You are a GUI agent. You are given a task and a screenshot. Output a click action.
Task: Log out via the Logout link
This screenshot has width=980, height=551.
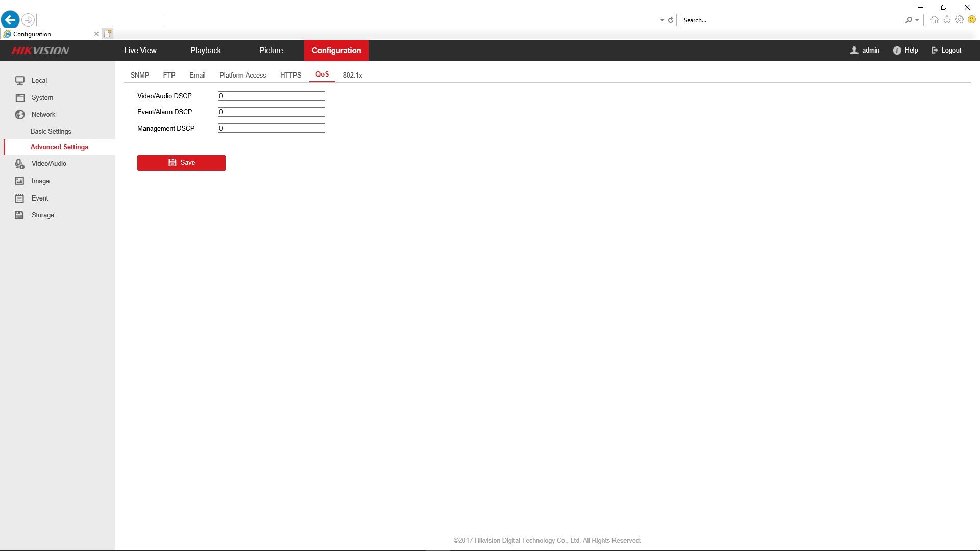click(x=951, y=51)
